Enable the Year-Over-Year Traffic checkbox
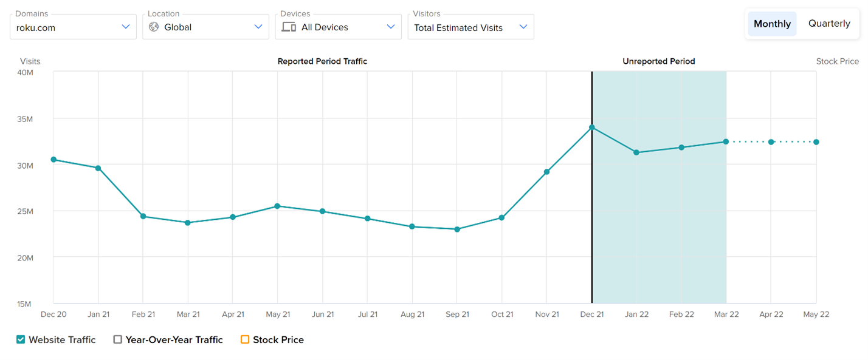This screenshot has height=360, width=868. [x=118, y=339]
